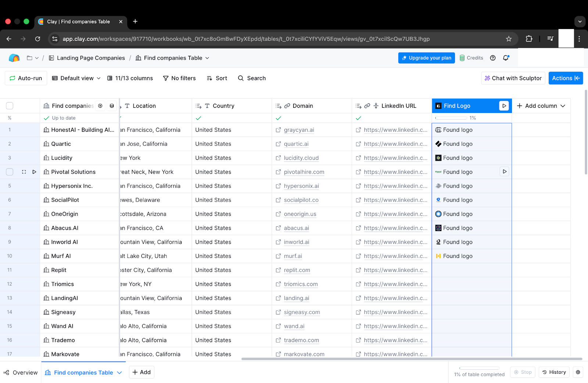The height and width of the screenshot is (383, 588).
Task: Go back in browser history
Action: 9,39
